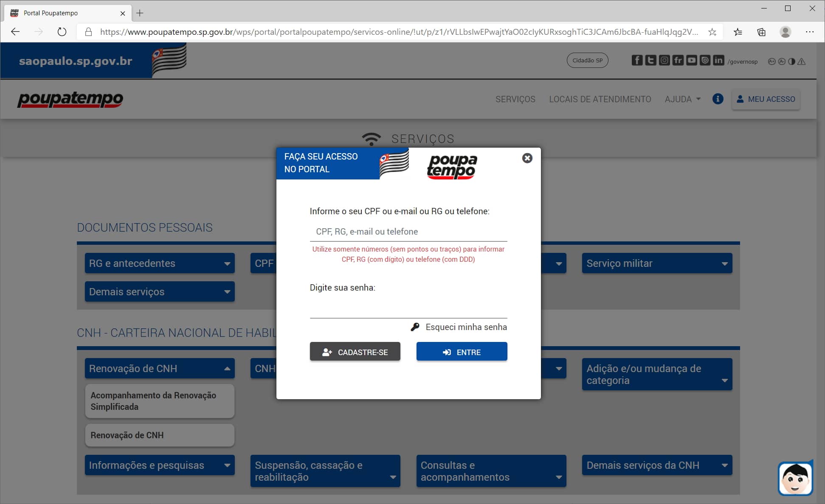Image resolution: width=825 pixels, height=504 pixels.
Task: Open a new browser tab with the plus icon
Action: point(140,13)
